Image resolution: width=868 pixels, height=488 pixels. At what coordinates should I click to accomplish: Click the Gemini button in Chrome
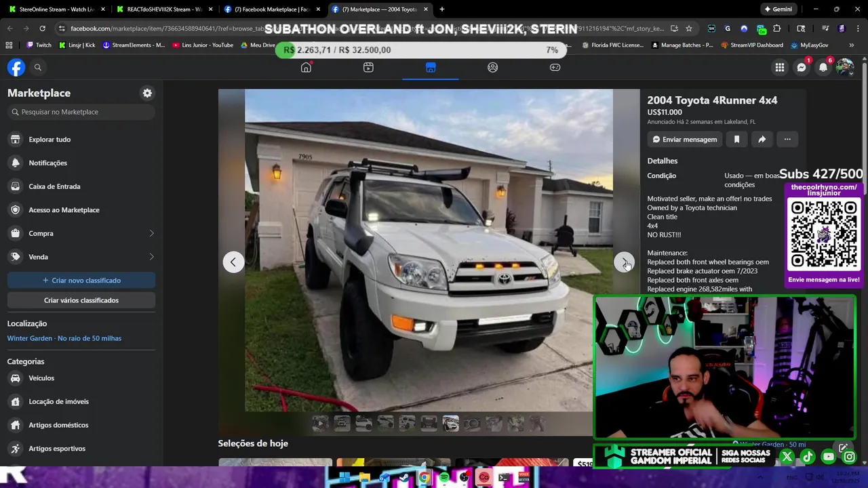pos(778,9)
